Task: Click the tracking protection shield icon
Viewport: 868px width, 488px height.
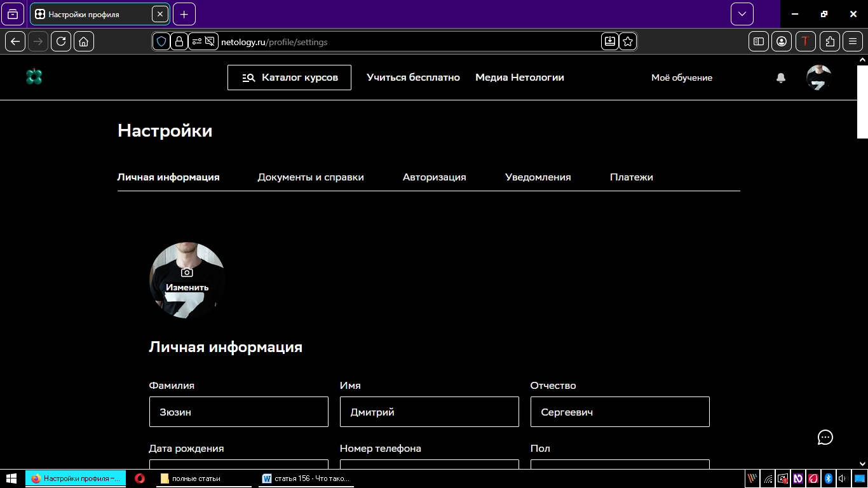Action: pyautogui.click(x=161, y=42)
